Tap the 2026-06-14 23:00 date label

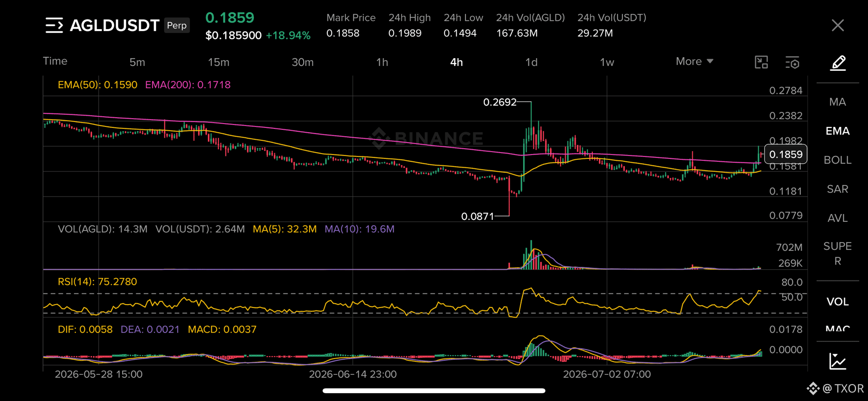pyautogui.click(x=353, y=374)
